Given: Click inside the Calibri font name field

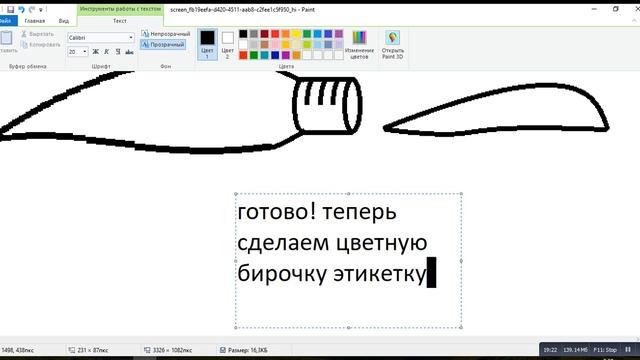Looking at the screenshot, I should 98,38.
